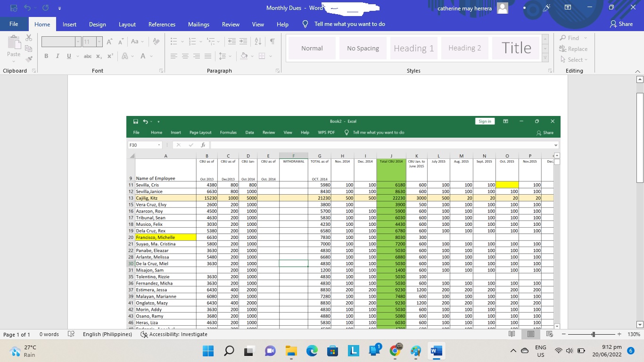This screenshot has width=644, height=362.
Task: Open the font size dropdown
Action: [99, 42]
